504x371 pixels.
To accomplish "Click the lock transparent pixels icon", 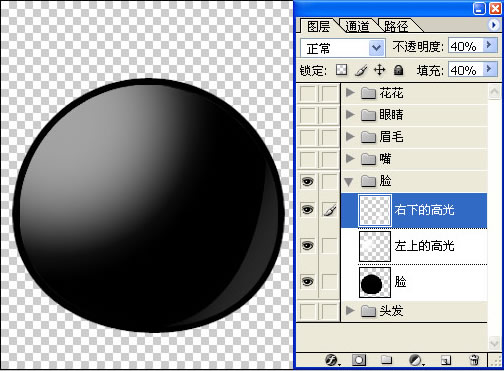I will (x=341, y=70).
